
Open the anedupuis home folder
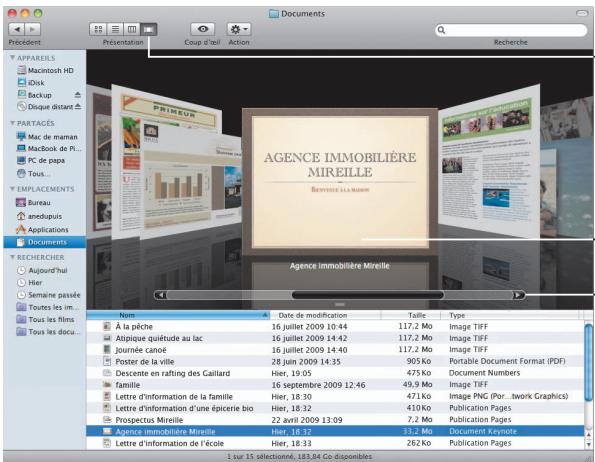(x=39, y=216)
